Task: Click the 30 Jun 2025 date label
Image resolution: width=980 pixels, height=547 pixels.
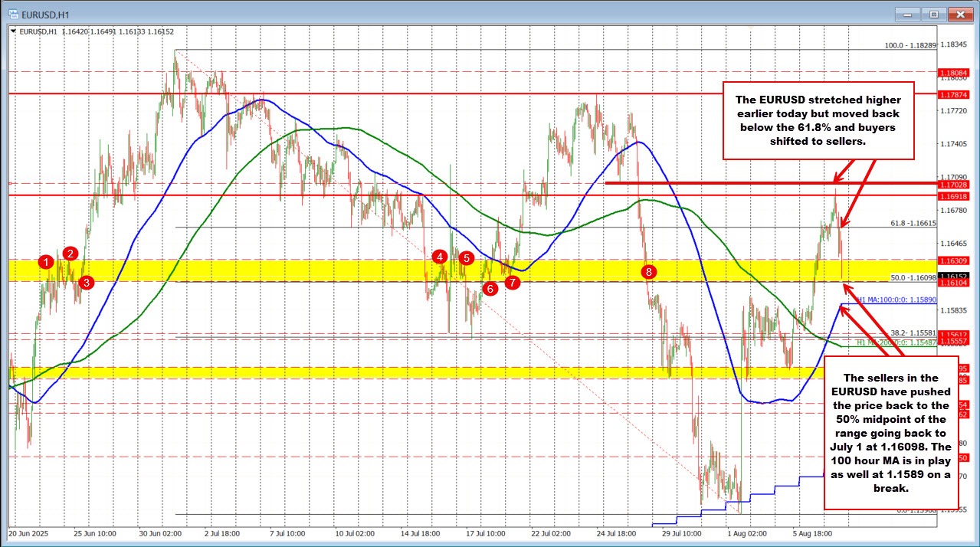Action: (x=159, y=532)
